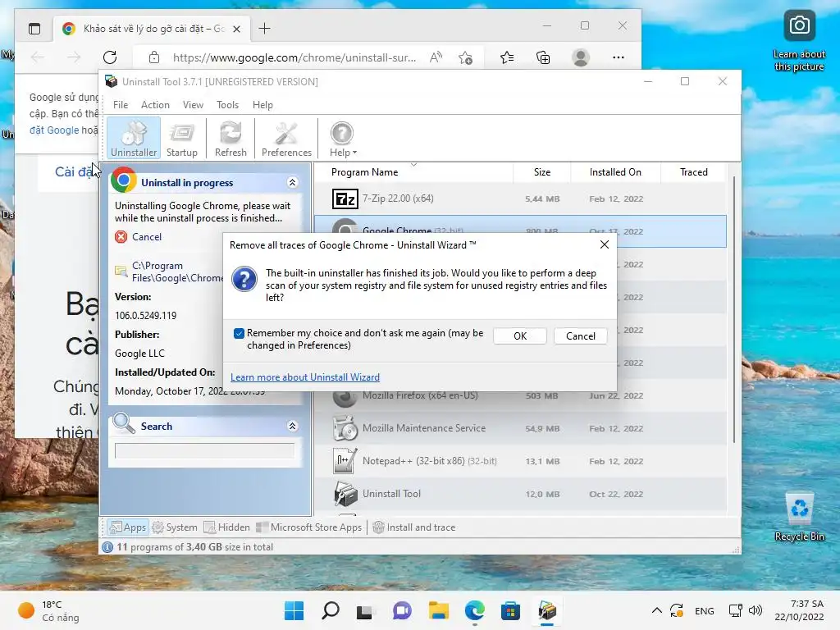Confirm deep scan with OK button
This screenshot has width=840, height=630.
pyautogui.click(x=519, y=336)
